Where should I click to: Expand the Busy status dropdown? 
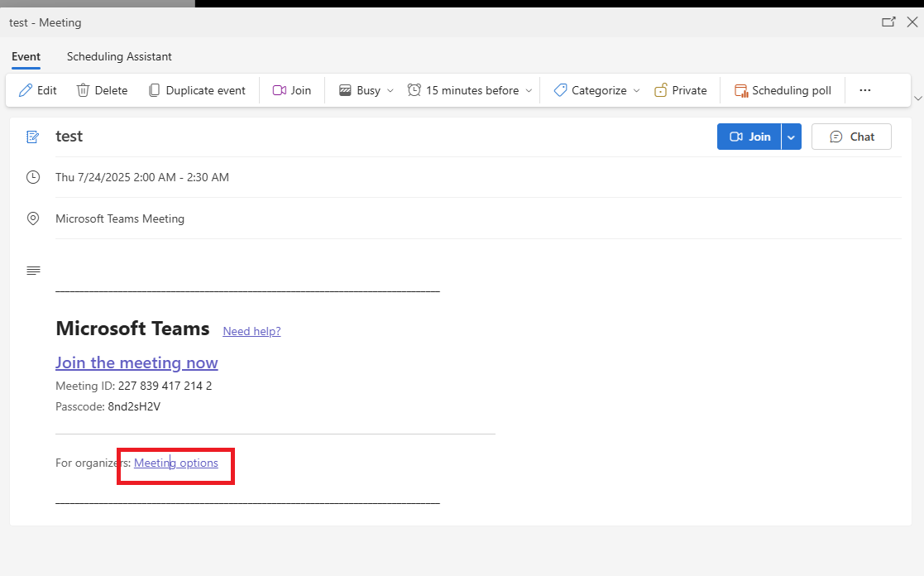point(390,91)
